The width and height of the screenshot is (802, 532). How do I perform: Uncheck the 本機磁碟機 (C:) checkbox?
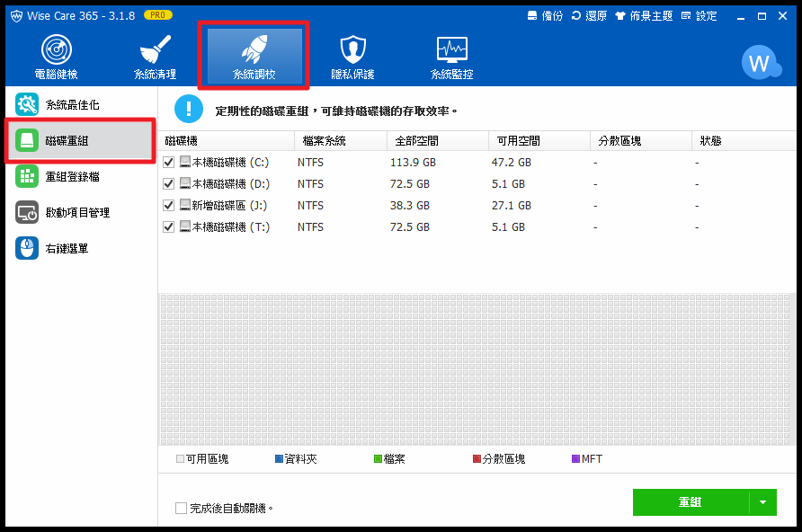click(168, 163)
